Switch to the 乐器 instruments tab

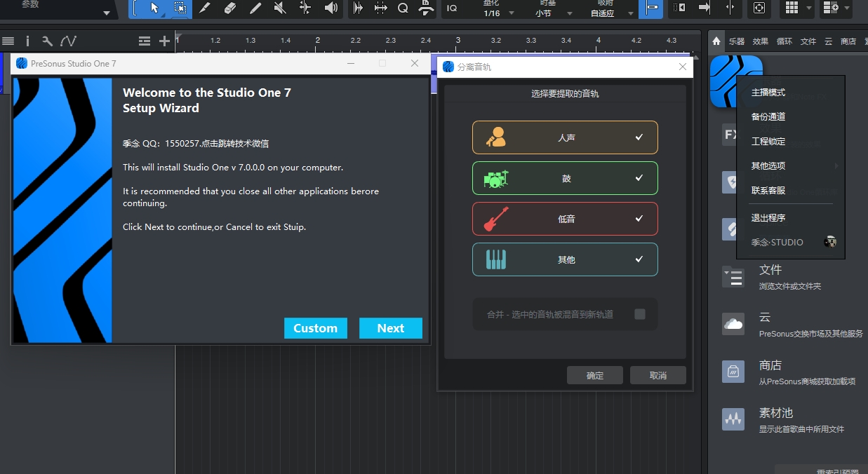tap(737, 41)
